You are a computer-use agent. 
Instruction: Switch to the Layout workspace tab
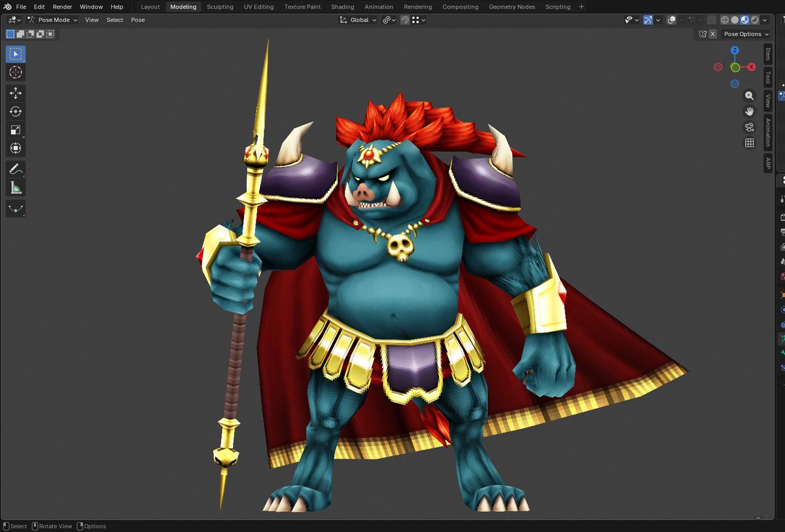pos(150,7)
